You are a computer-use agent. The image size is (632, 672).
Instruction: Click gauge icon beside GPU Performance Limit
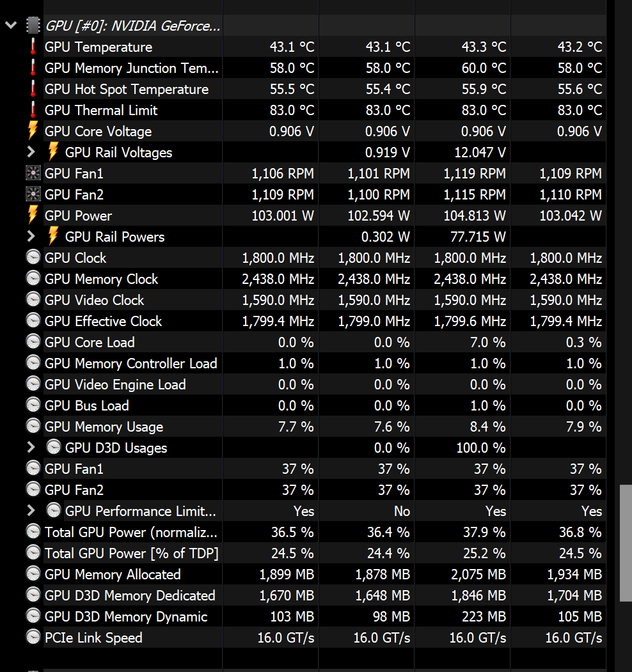tap(54, 511)
